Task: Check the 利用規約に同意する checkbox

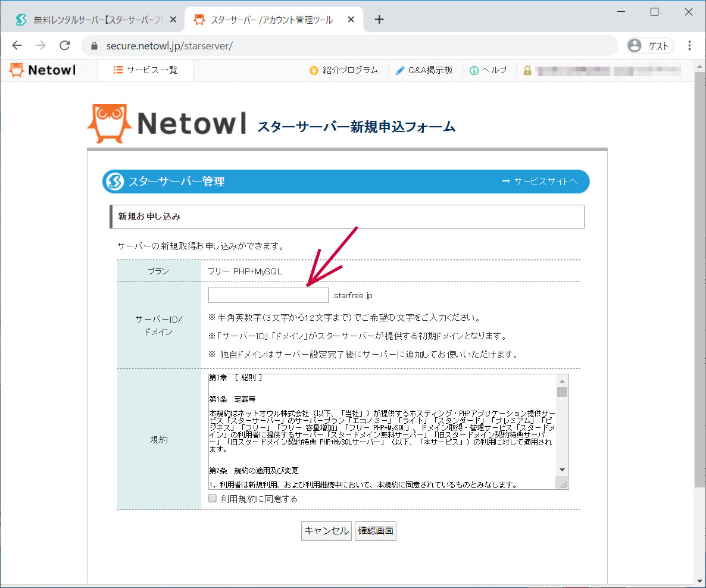Action: click(x=213, y=498)
